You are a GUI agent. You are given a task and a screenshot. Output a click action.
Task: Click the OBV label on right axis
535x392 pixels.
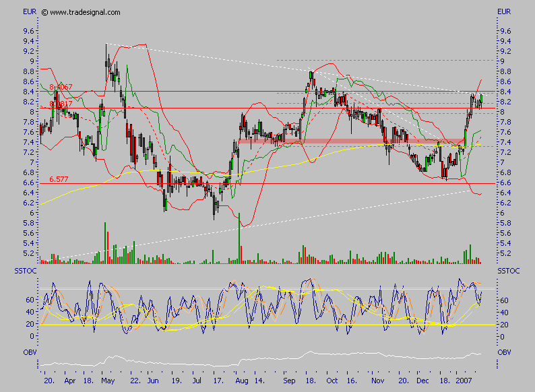pyautogui.click(x=504, y=352)
